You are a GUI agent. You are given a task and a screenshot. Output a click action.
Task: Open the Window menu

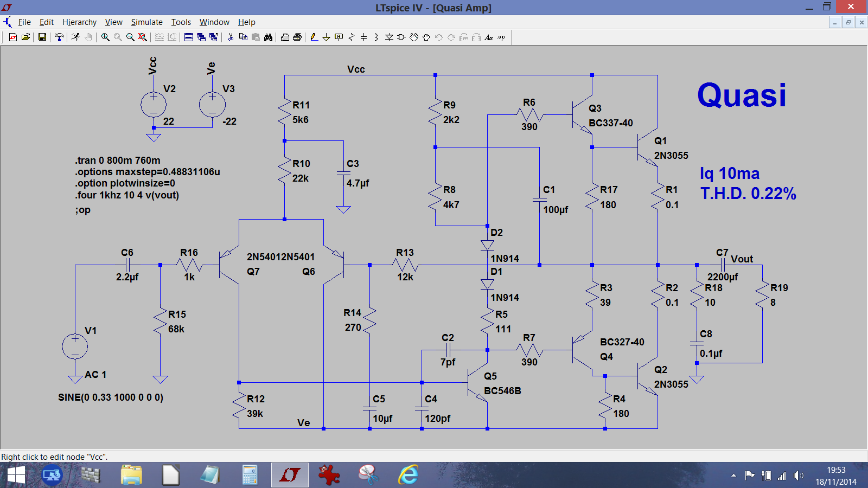point(214,22)
